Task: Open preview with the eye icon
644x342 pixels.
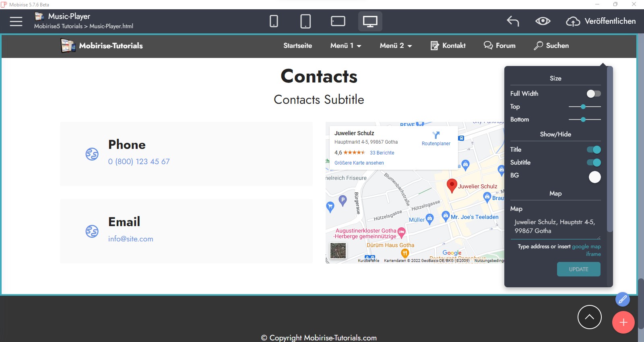Action: pyautogui.click(x=543, y=21)
